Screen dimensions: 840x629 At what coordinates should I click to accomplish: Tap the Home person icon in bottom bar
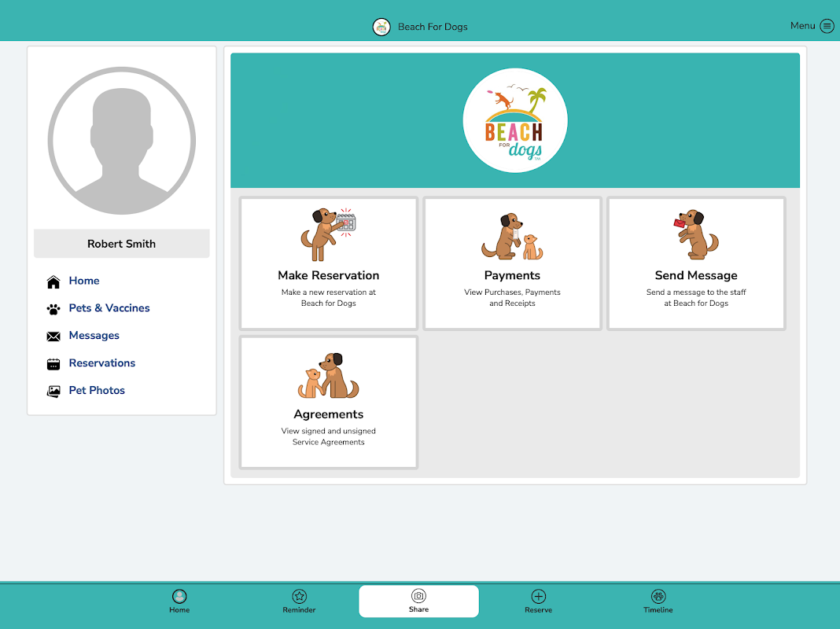[179, 596]
